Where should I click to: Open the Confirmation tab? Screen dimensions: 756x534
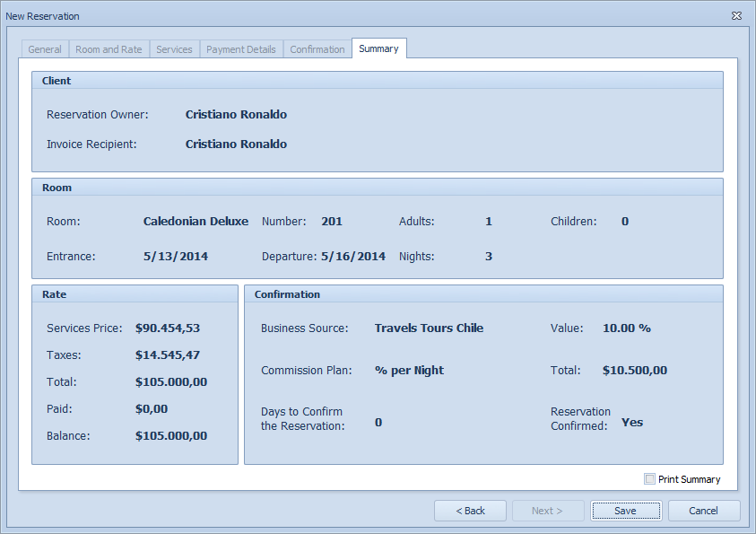(x=317, y=49)
